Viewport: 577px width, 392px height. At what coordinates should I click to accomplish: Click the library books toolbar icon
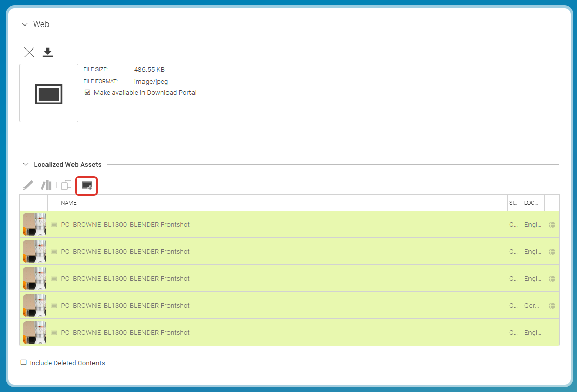46,185
